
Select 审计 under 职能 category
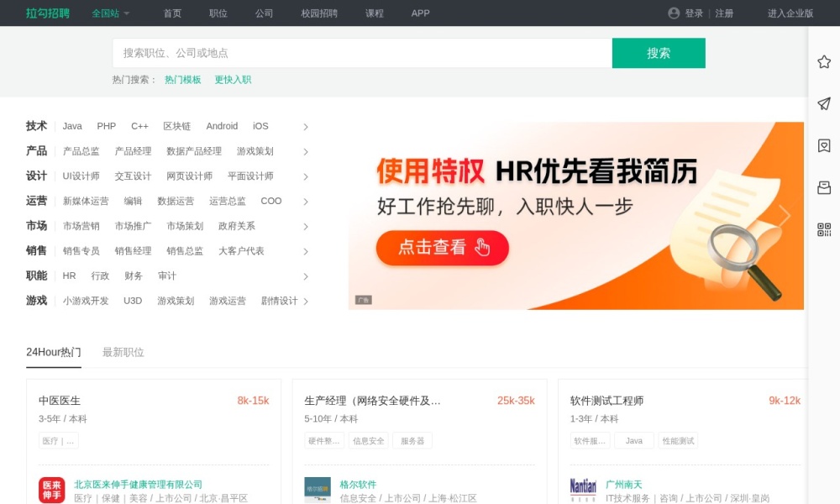(x=166, y=276)
